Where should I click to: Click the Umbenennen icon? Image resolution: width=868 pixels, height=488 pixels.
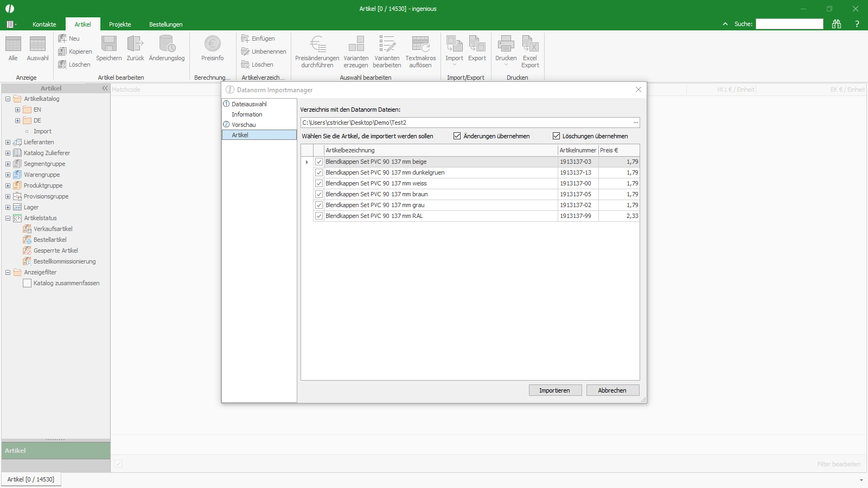pyautogui.click(x=264, y=51)
